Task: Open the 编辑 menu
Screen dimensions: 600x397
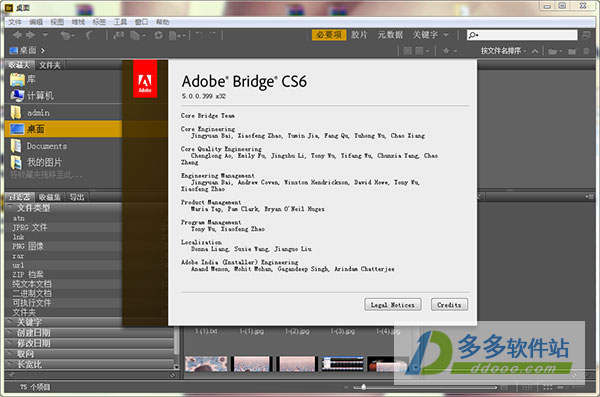Action: tap(36, 22)
